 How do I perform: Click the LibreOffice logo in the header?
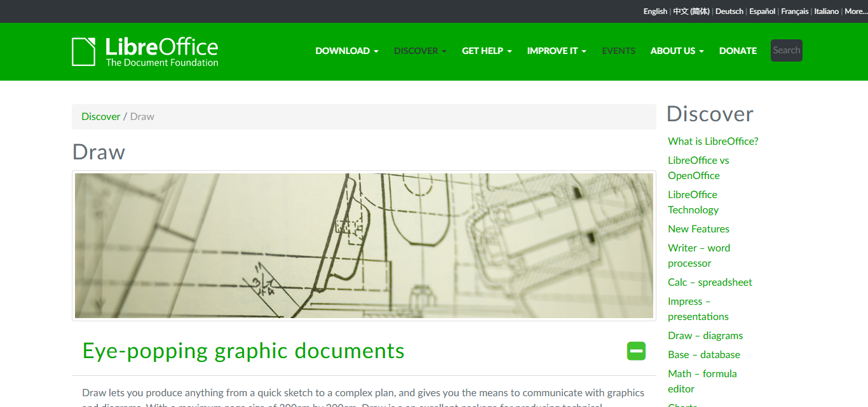pos(145,51)
